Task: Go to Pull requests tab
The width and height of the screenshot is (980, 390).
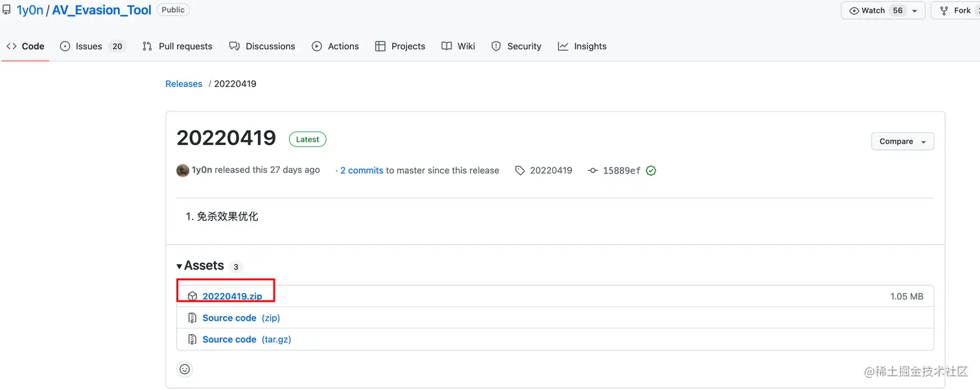Action: pos(177,46)
